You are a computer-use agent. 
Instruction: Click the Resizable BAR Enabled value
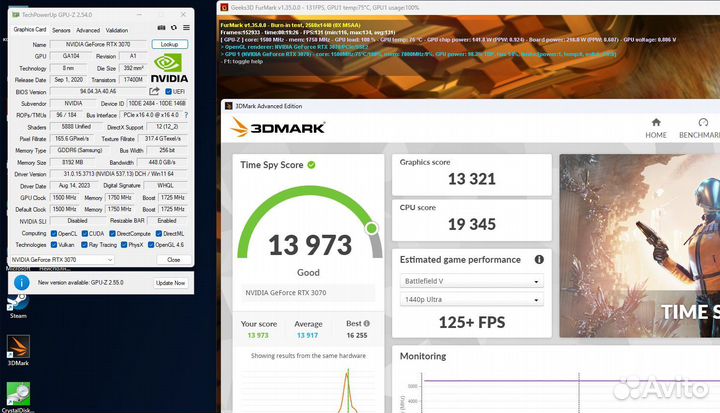click(167, 221)
